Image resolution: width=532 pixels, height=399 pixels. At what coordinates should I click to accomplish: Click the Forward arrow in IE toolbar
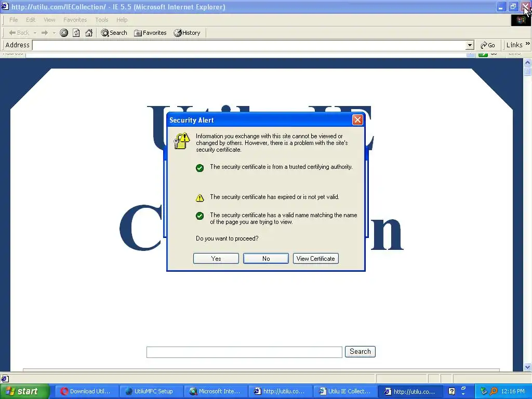tap(45, 33)
